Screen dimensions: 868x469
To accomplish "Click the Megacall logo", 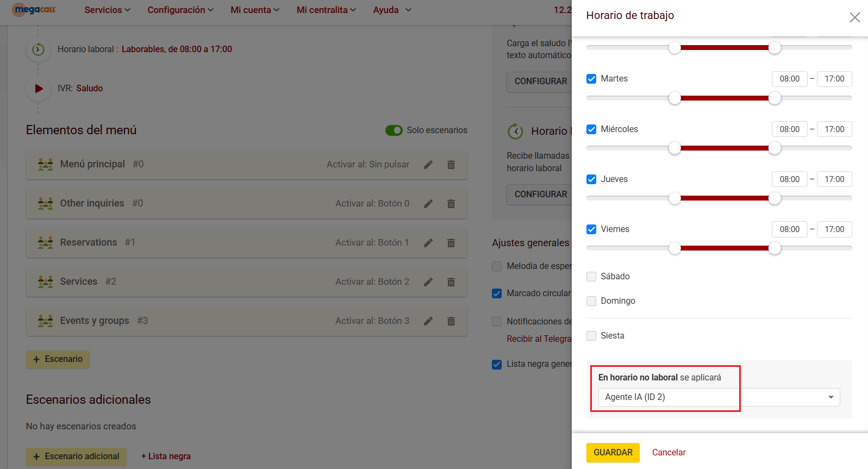I will pyautogui.click(x=34, y=10).
